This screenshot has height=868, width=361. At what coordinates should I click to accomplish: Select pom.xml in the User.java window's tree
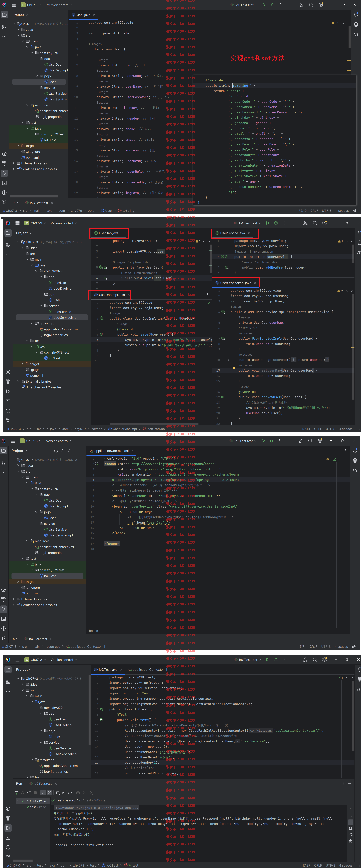point(30,157)
